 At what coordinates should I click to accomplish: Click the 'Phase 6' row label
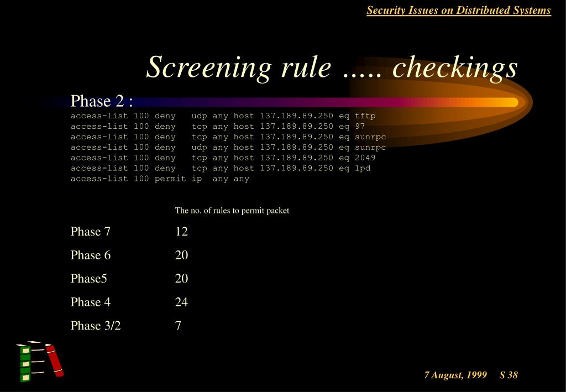click(91, 255)
